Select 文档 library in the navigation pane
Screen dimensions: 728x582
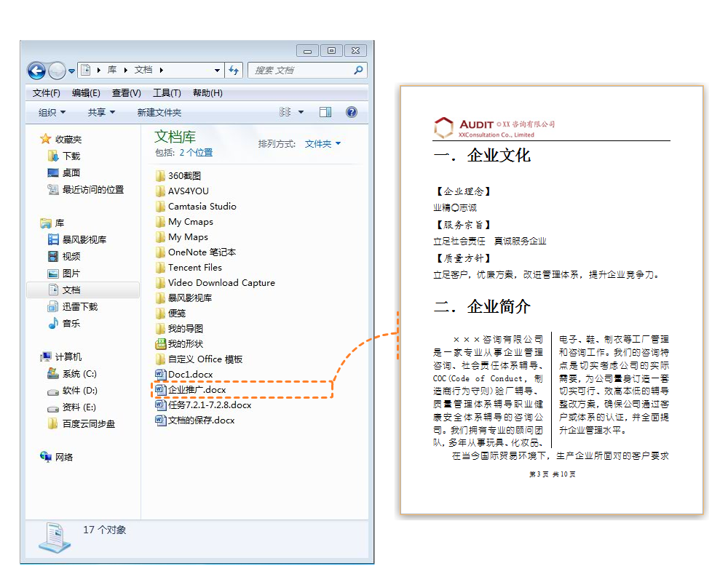tap(83, 290)
